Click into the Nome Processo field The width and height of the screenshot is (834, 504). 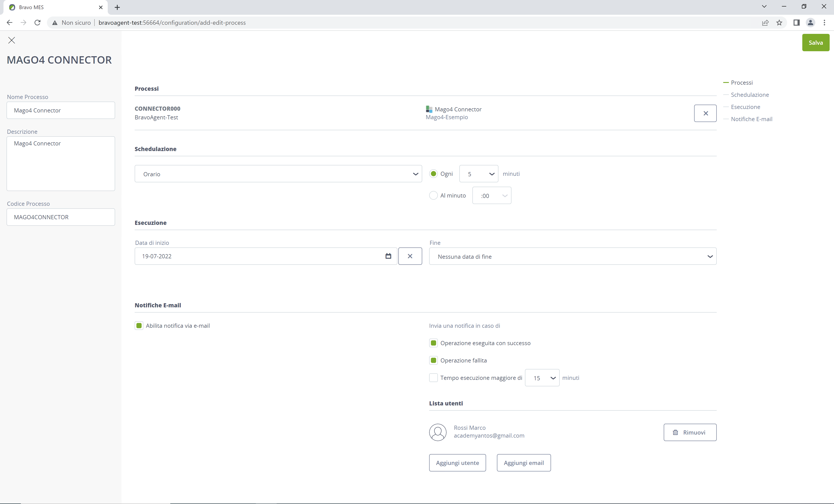(x=61, y=110)
